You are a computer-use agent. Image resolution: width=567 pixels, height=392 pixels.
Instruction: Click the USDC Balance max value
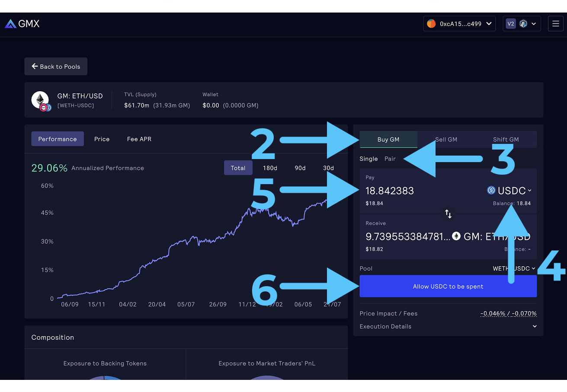(523, 203)
